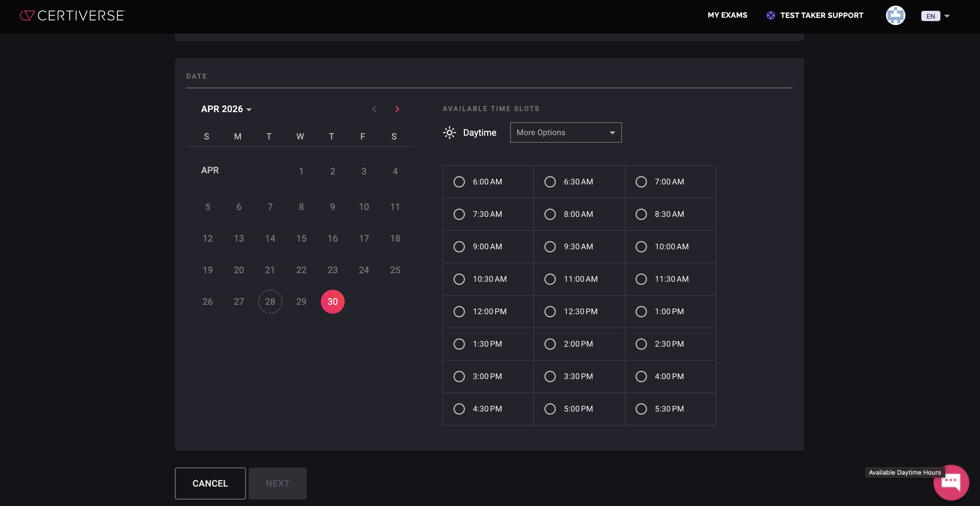This screenshot has width=980, height=506.
Task: Select April 28 on the calendar
Action: point(270,301)
